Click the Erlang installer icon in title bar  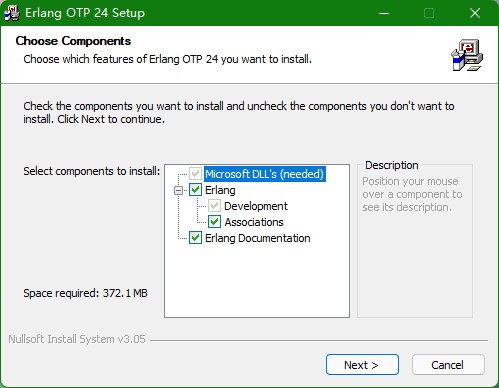[x=12, y=13]
